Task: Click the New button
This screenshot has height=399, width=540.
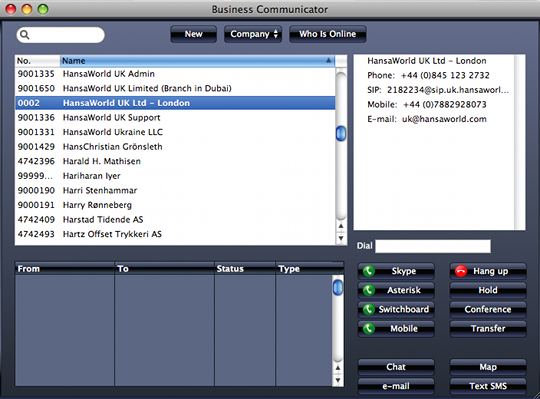Action: pos(194,34)
